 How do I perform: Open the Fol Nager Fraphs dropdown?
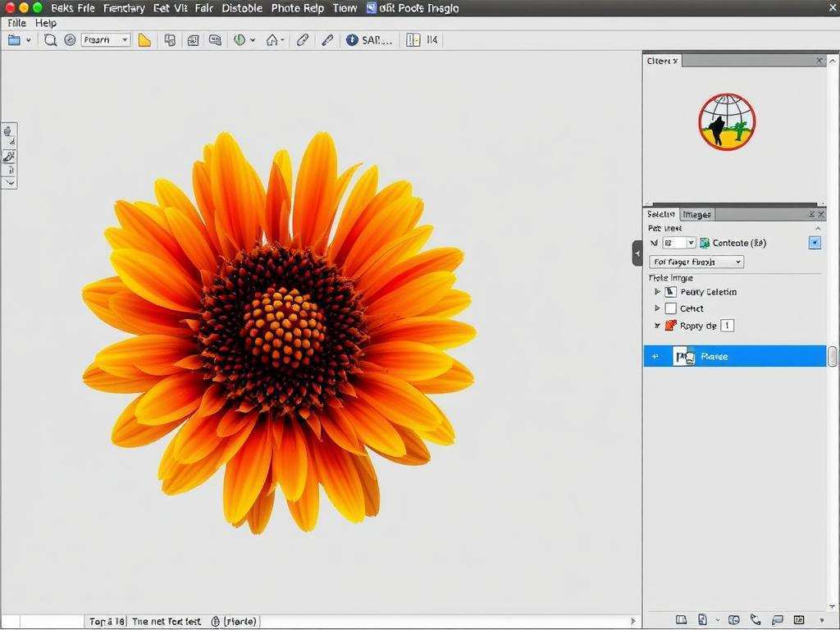coord(696,262)
